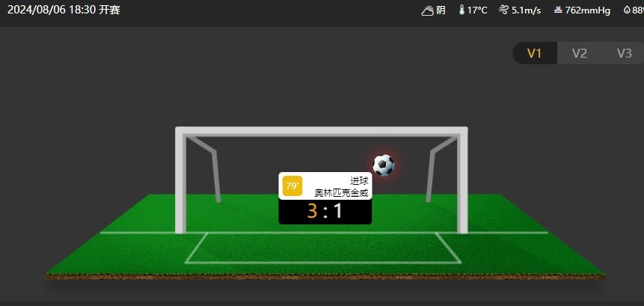Click the air pressure gauge icon
Image resolution: width=644 pixels, height=306 pixels.
click(558, 10)
